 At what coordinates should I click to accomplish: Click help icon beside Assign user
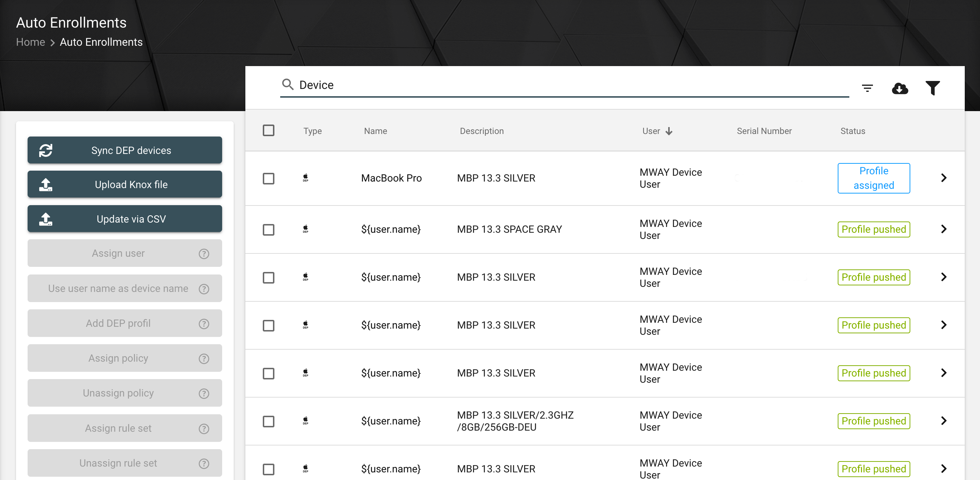coord(204,253)
